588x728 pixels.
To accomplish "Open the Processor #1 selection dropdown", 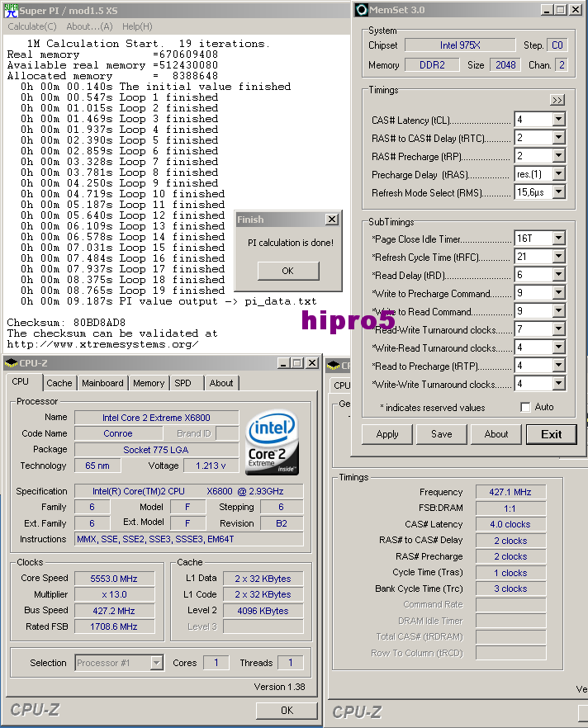I will click(x=156, y=663).
